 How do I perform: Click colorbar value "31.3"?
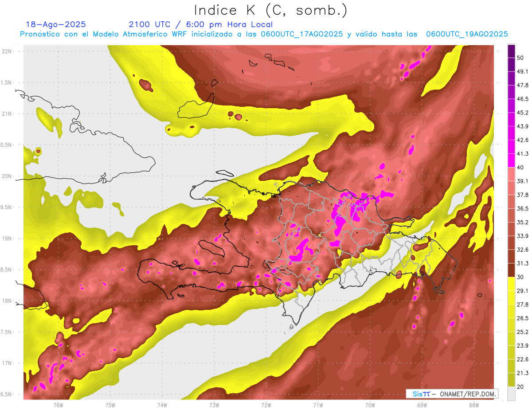point(523,263)
